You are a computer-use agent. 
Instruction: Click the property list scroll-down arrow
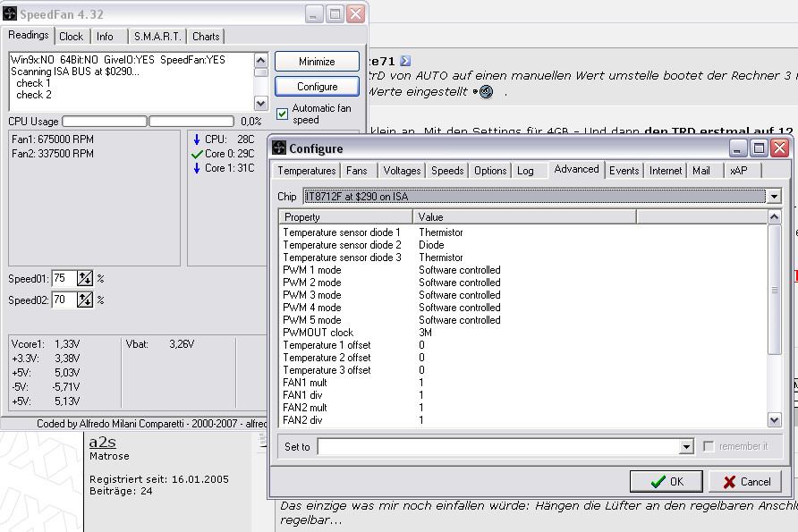(x=774, y=420)
